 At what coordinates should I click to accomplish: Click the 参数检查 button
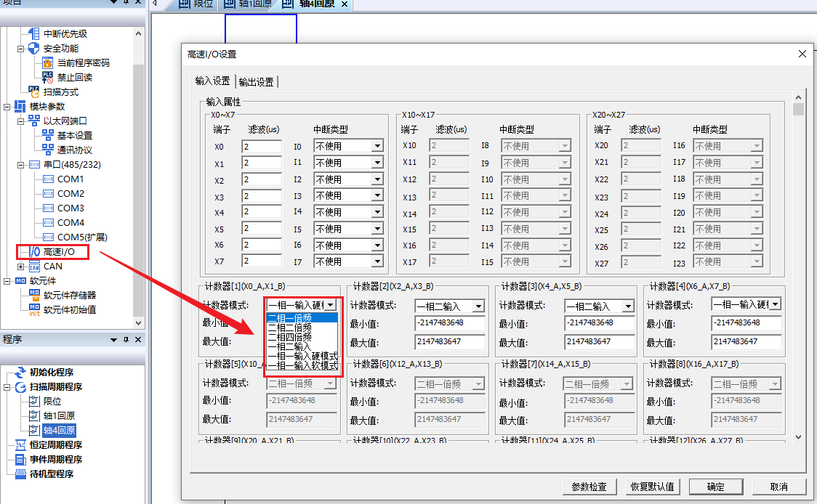589,487
